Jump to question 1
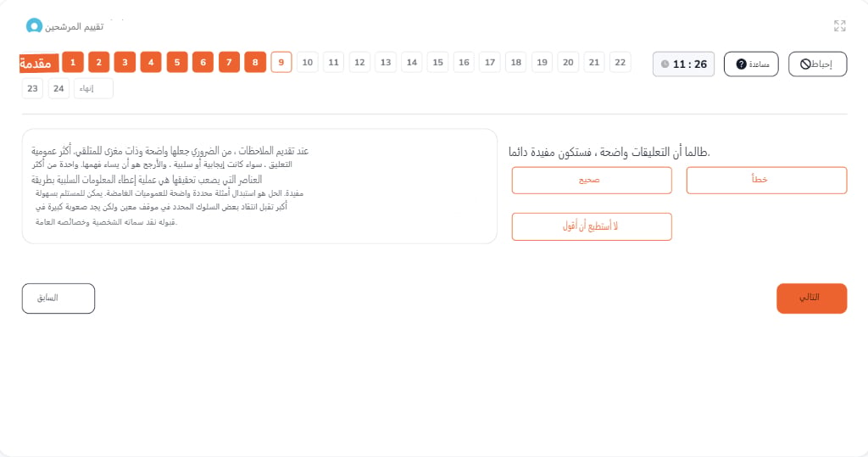The image size is (868, 457). click(x=73, y=62)
